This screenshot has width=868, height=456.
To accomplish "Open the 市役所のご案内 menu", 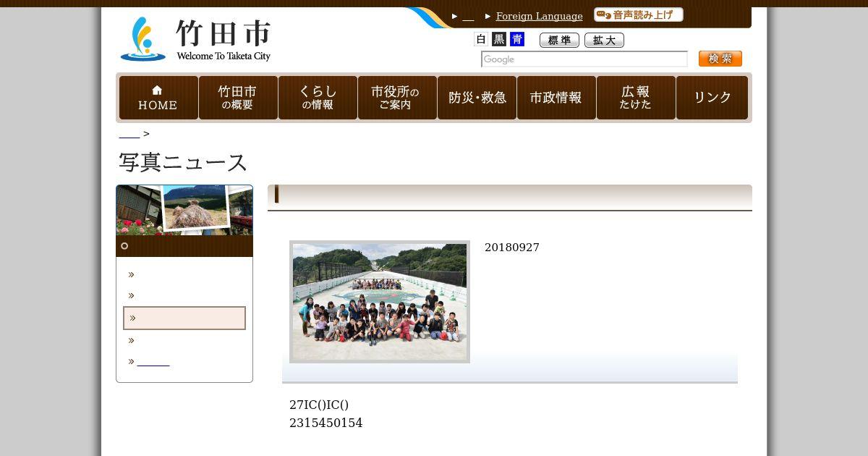I will pyautogui.click(x=397, y=98).
